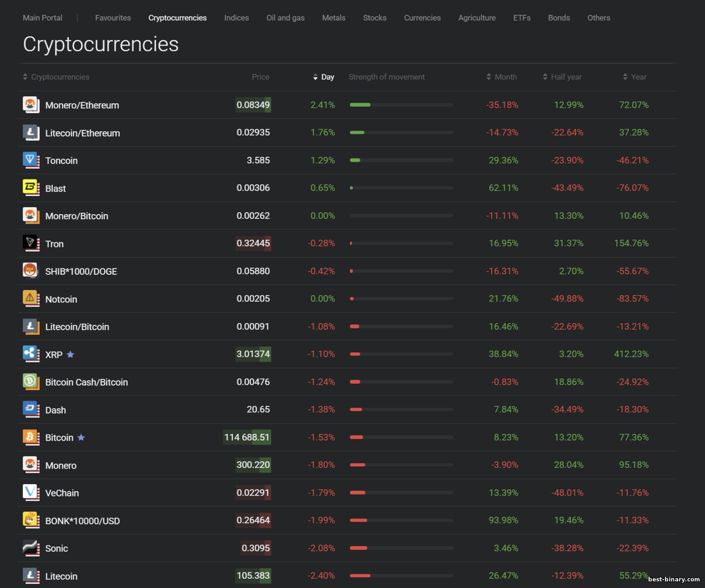The height and width of the screenshot is (588, 705).
Task: Sort by Year column header
Action: pyautogui.click(x=634, y=77)
